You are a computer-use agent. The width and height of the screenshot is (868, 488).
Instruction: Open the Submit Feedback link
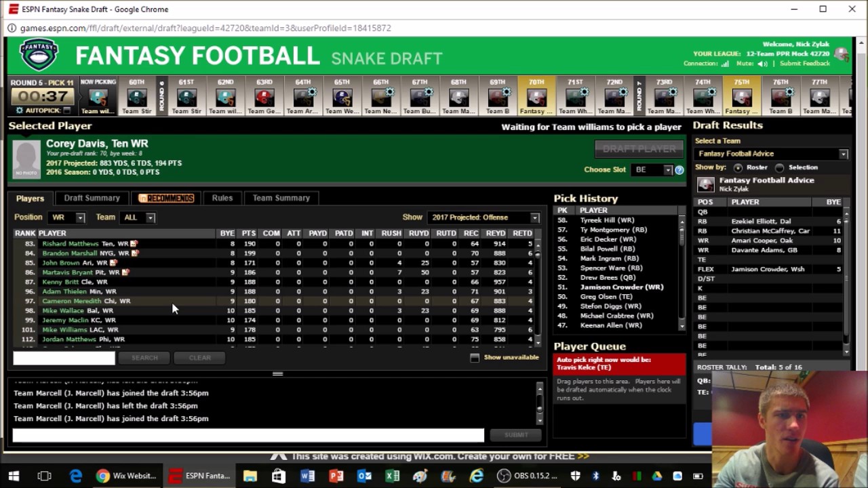tap(805, 64)
